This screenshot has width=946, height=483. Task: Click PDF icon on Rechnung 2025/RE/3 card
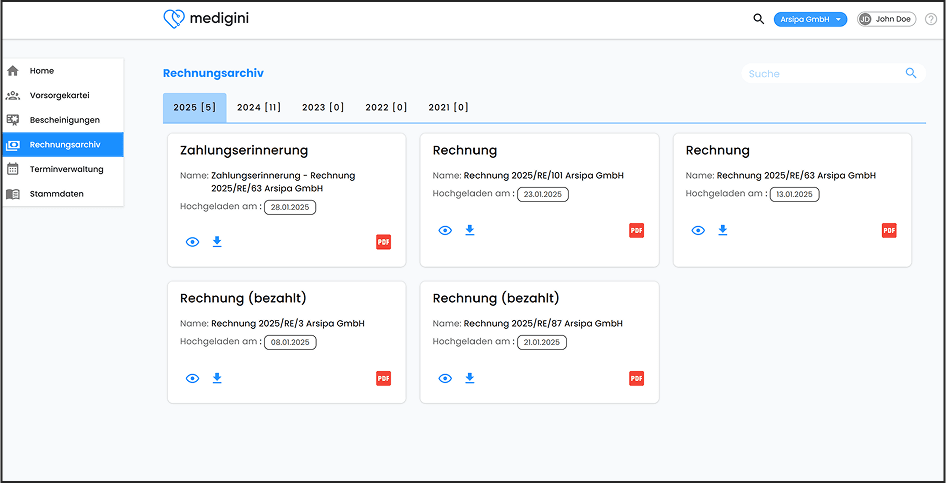click(384, 379)
